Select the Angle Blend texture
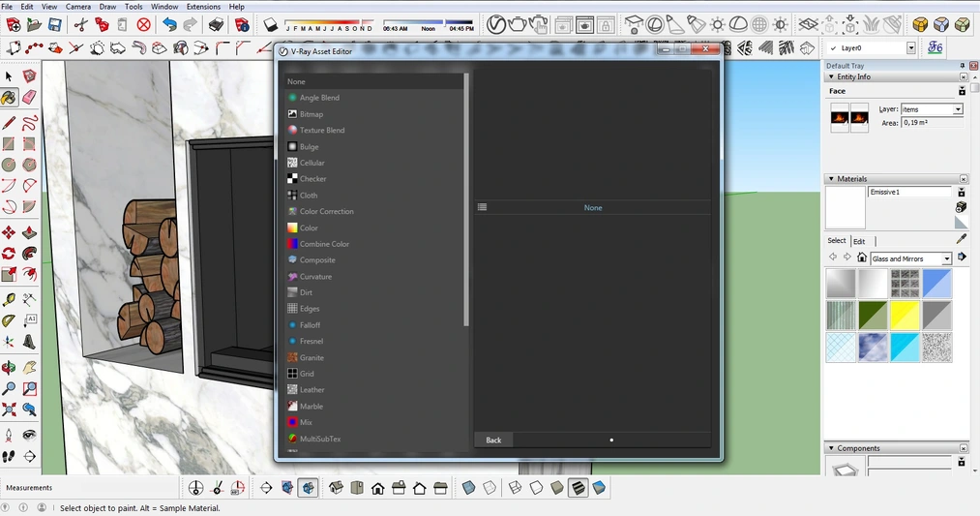Screen dimensions: 980x516 click(319, 98)
